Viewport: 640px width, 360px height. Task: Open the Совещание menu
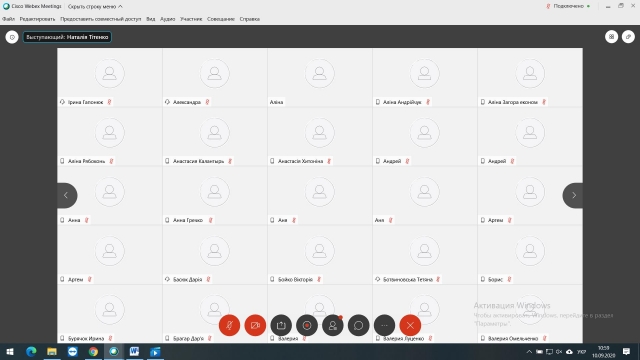click(221, 19)
